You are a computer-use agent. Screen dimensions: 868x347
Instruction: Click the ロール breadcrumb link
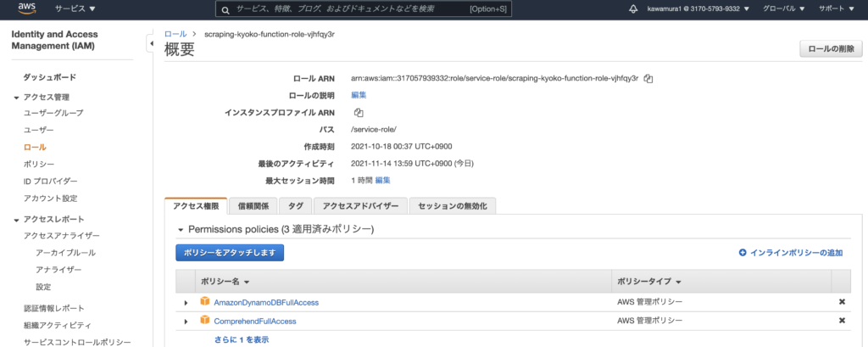pyautogui.click(x=175, y=34)
